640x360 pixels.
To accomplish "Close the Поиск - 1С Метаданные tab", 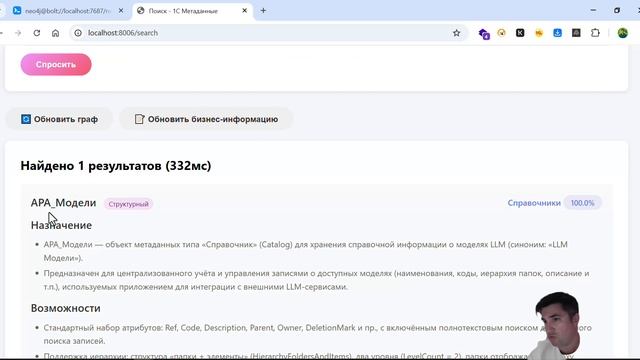I will click(x=244, y=11).
